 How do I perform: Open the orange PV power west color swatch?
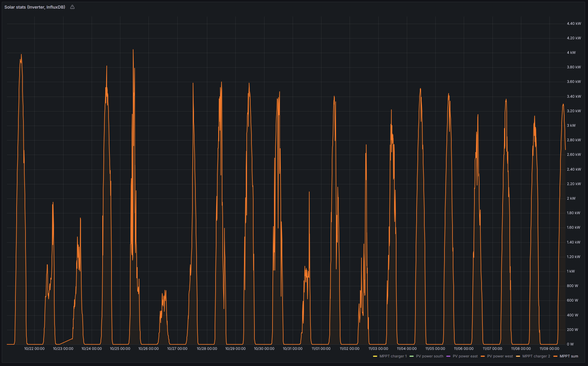coord(483,356)
